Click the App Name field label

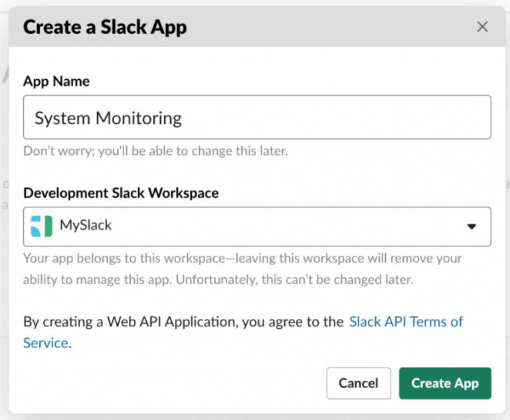(56, 81)
